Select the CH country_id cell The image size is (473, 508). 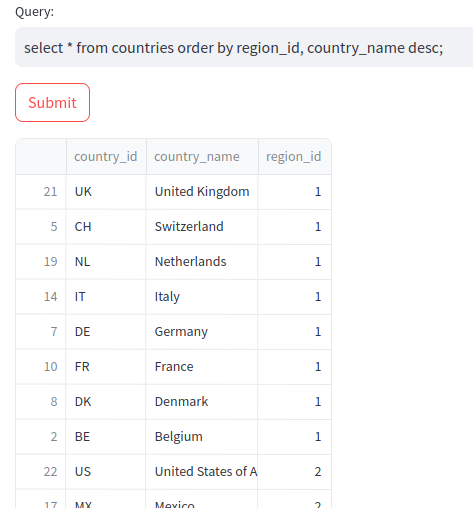click(x=106, y=227)
